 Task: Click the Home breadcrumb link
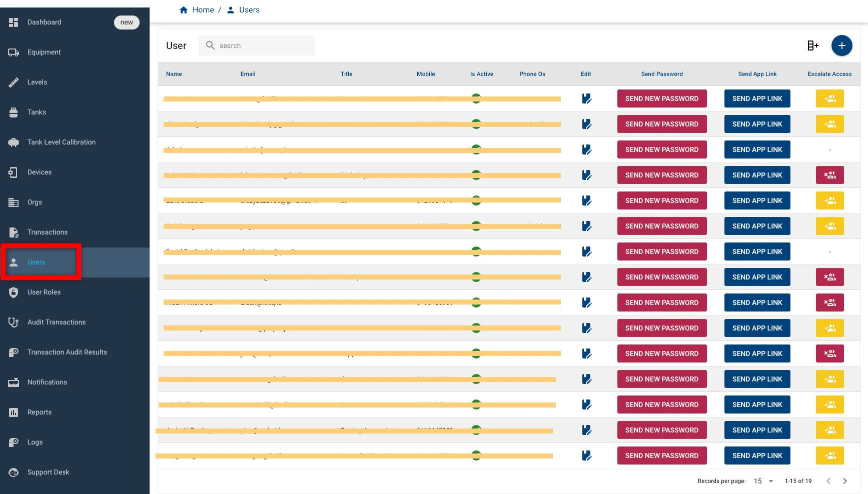click(203, 10)
